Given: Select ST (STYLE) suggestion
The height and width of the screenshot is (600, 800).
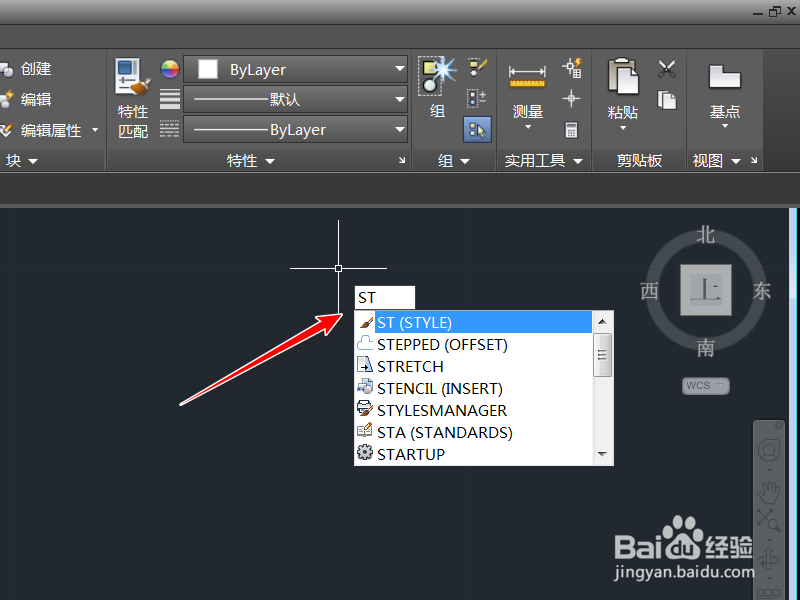Looking at the screenshot, I should click(x=474, y=322).
